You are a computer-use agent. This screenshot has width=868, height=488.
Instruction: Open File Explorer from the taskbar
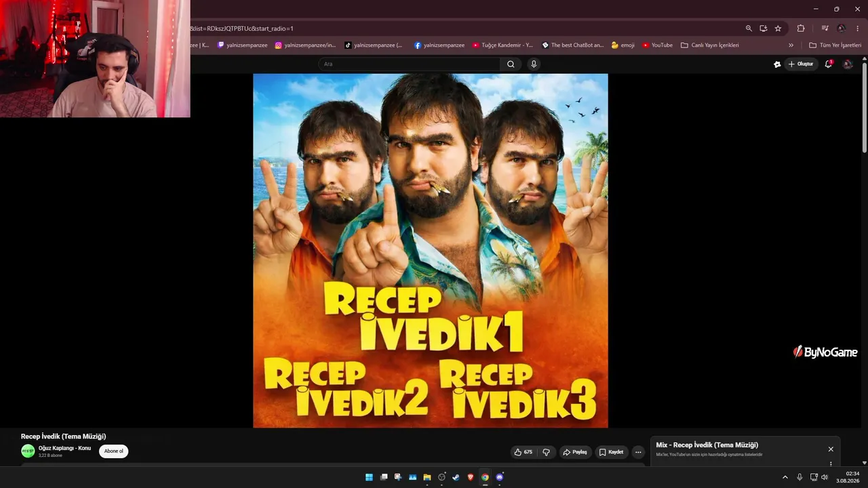click(427, 477)
